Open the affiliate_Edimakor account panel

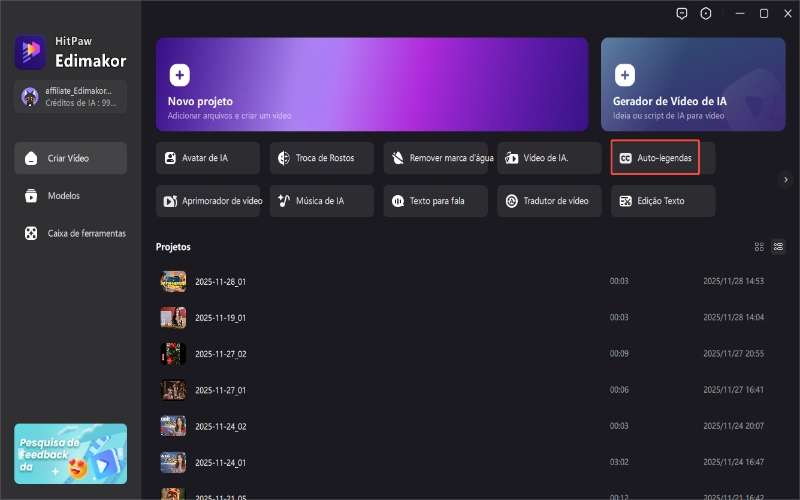(70, 96)
